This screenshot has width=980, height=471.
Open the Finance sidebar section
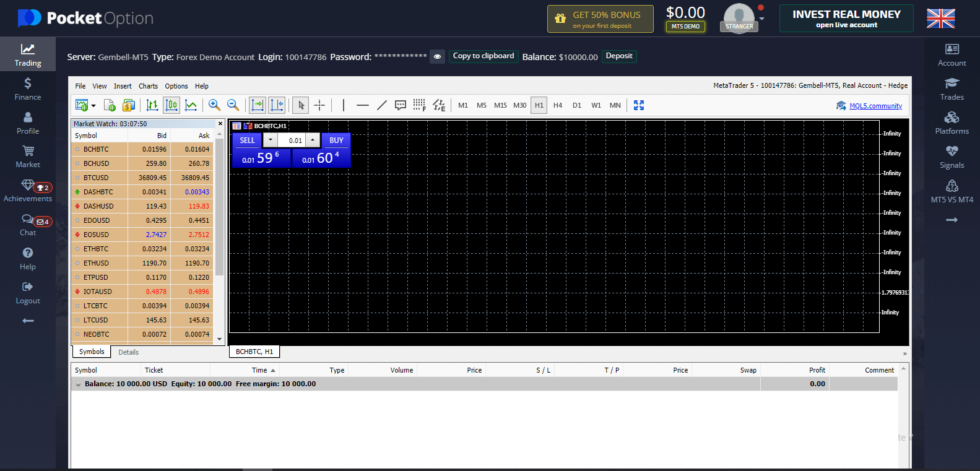(x=28, y=89)
